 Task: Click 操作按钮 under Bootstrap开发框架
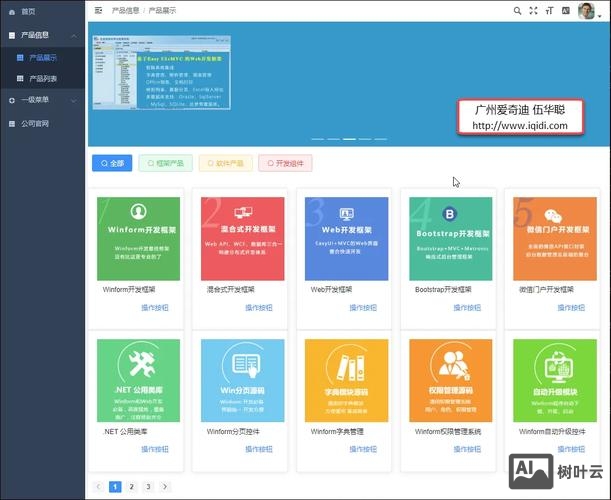coord(467,307)
